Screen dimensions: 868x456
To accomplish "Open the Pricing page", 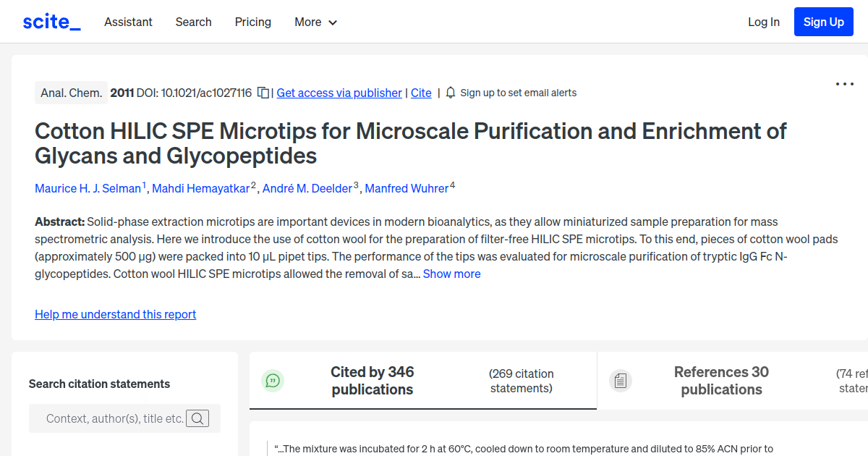I will (x=252, y=22).
